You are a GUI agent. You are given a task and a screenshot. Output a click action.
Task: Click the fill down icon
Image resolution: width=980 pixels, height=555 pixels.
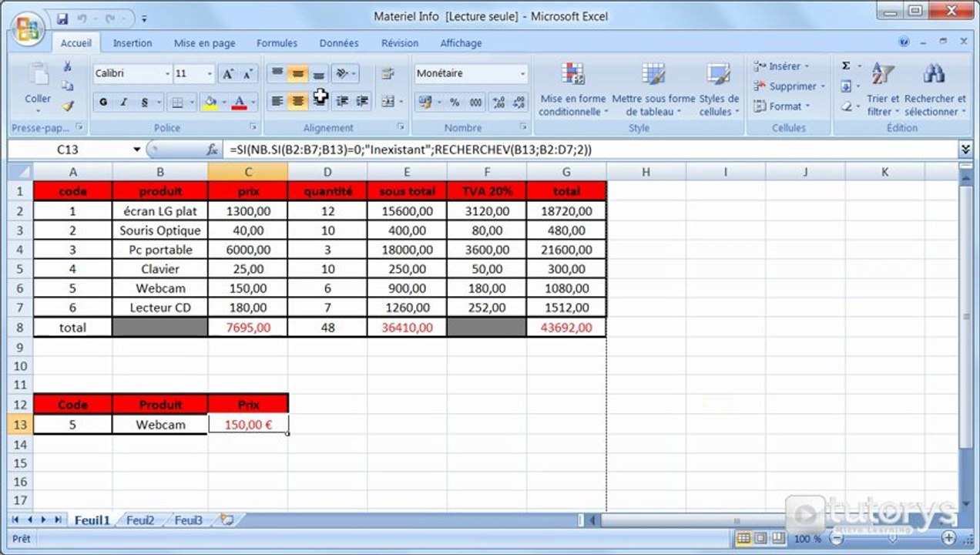tap(846, 86)
